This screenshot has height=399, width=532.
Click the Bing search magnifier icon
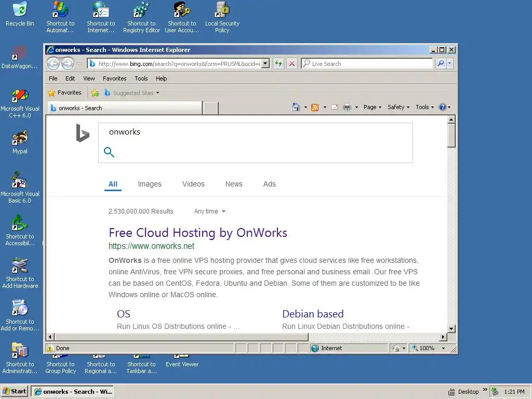click(109, 152)
